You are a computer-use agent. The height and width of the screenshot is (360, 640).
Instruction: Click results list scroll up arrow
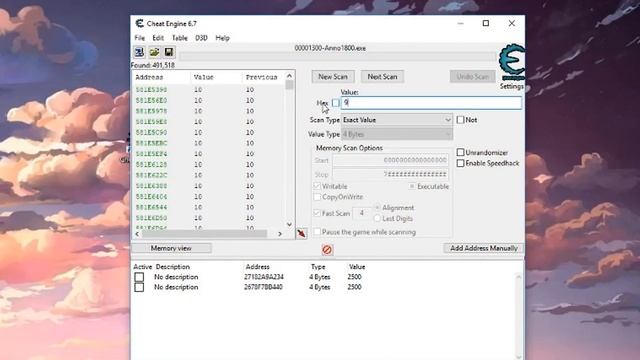click(x=289, y=76)
